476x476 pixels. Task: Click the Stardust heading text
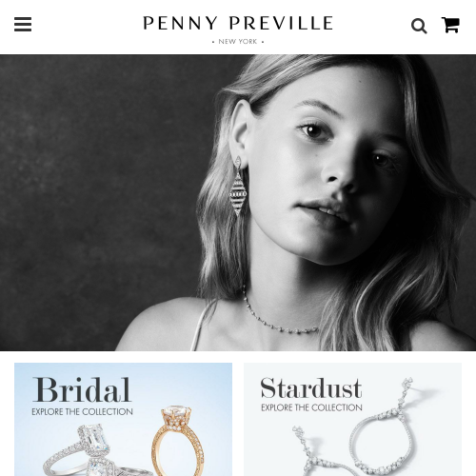[311, 388]
